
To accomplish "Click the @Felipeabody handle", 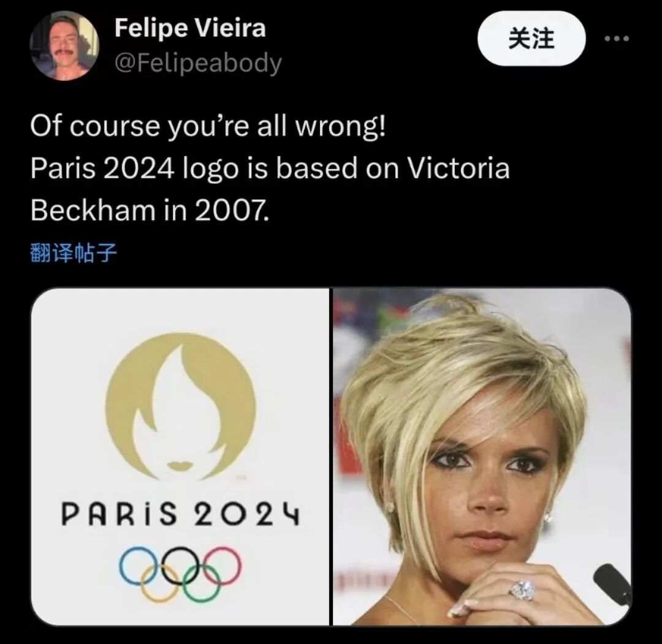I will click(x=198, y=63).
